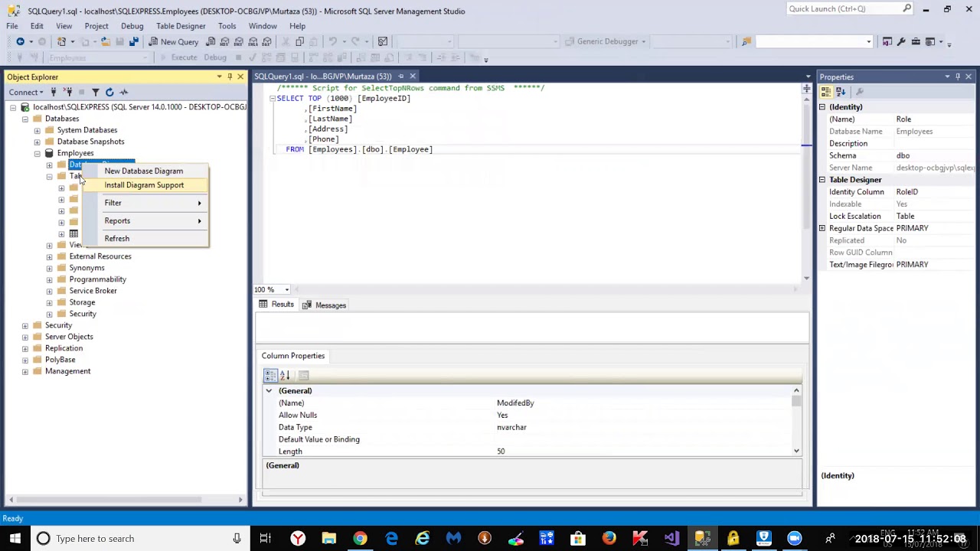Toggle auto-hide pin on Properties panel
This screenshot has width=980, height=551.
tap(958, 77)
